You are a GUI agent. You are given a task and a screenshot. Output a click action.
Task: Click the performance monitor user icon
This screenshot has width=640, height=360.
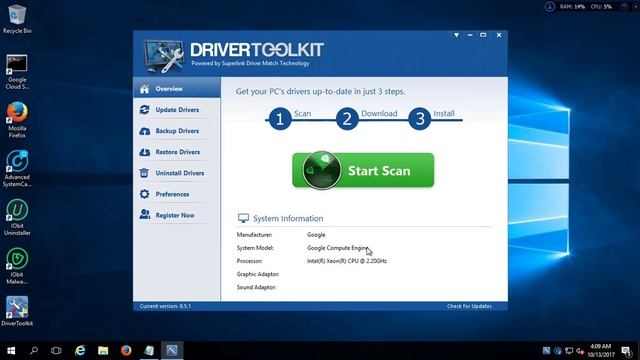550,7
